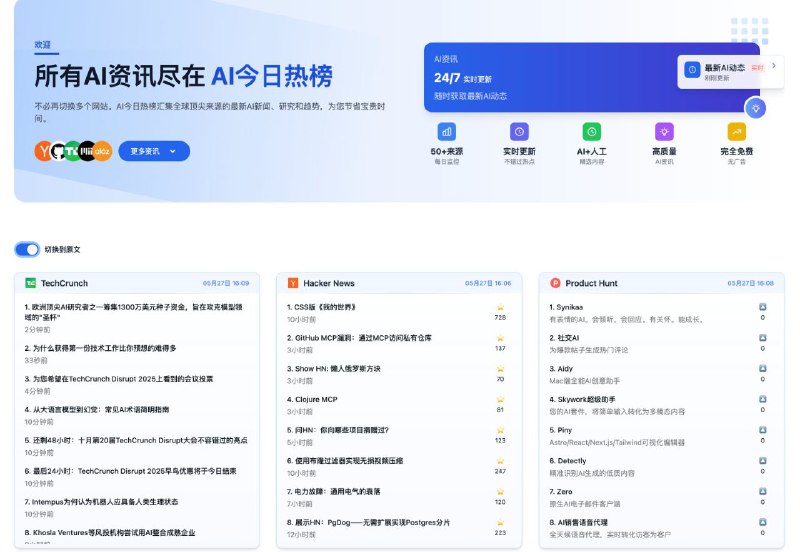Click the 最新AI动态 notification card
This screenshot has width=800, height=552.
coord(731,71)
